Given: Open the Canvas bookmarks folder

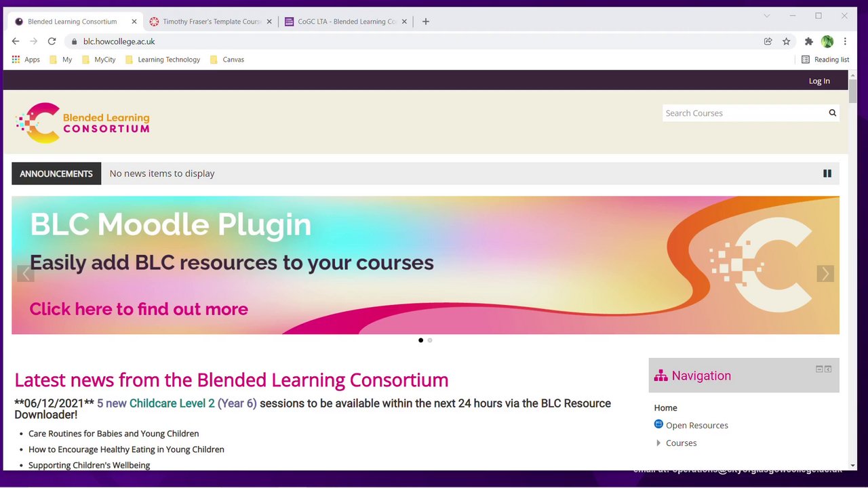Looking at the screenshot, I should (227, 60).
